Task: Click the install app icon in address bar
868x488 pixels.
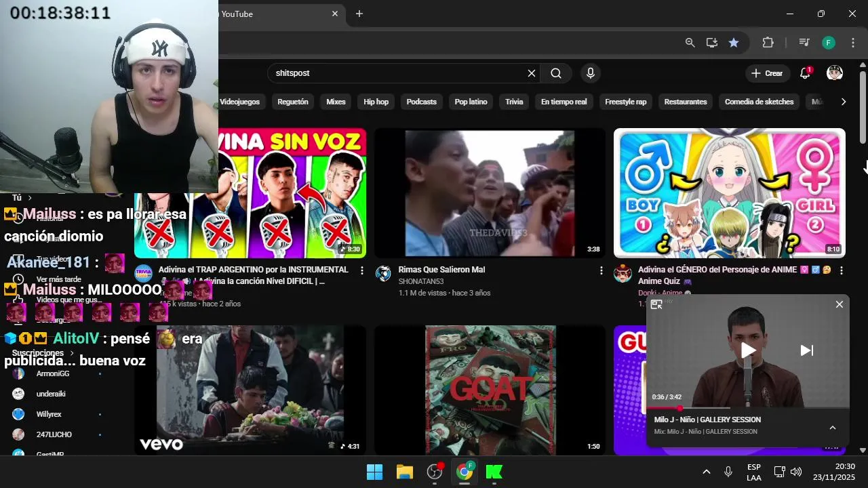Action: [x=711, y=43]
